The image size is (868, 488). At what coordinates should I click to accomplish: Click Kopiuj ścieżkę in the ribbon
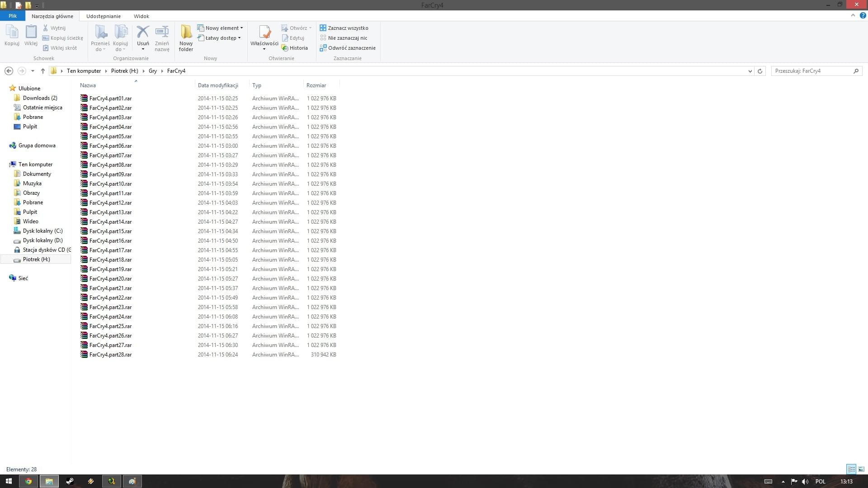pos(63,38)
